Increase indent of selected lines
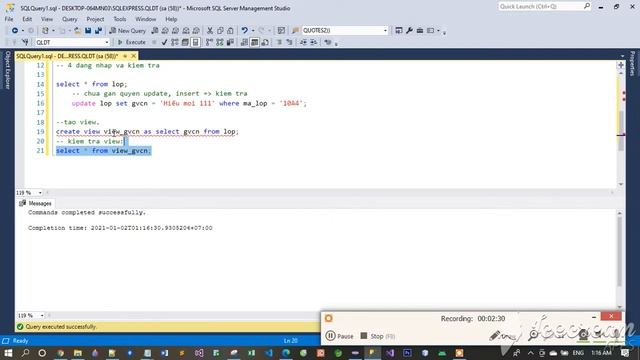 (x=313, y=42)
